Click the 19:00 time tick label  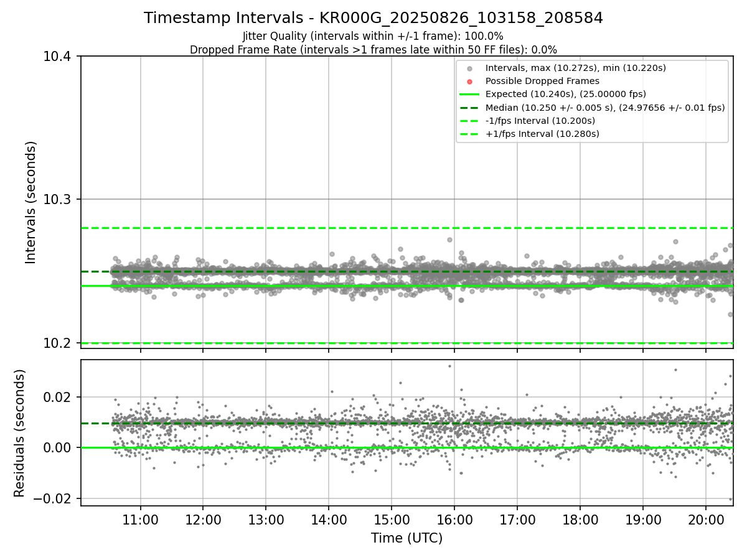tap(643, 520)
